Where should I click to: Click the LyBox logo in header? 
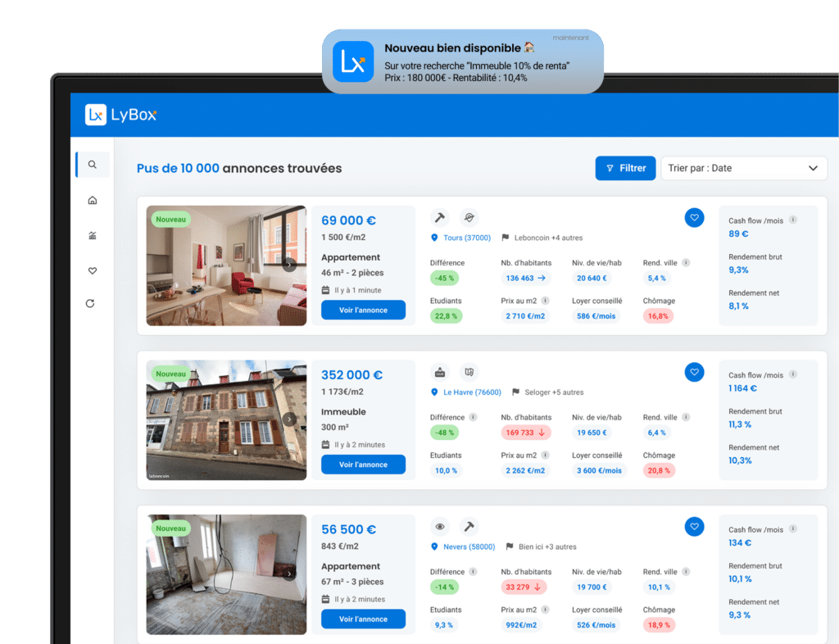[x=121, y=115]
